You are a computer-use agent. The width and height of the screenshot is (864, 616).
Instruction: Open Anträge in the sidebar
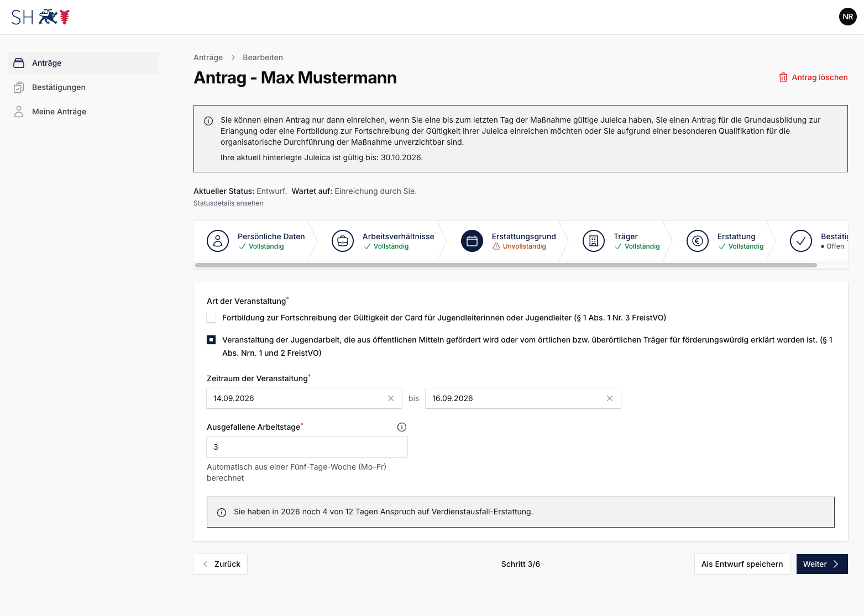(83, 63)
